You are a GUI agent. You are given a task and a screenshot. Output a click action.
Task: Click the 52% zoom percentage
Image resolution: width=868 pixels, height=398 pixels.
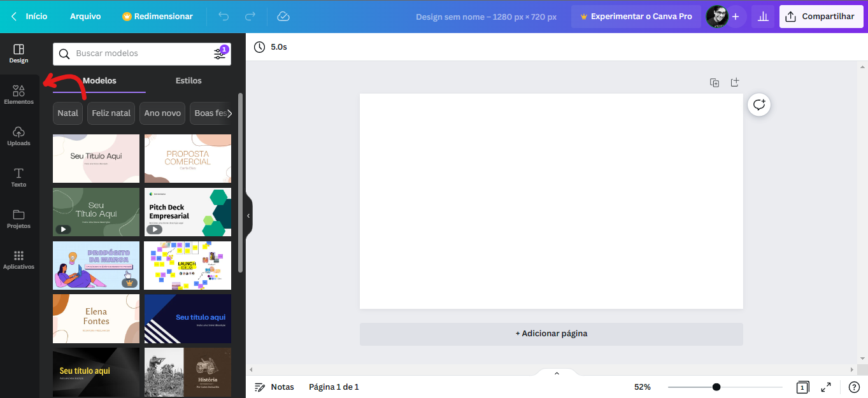pyautogui.click(x=643, y=387)
